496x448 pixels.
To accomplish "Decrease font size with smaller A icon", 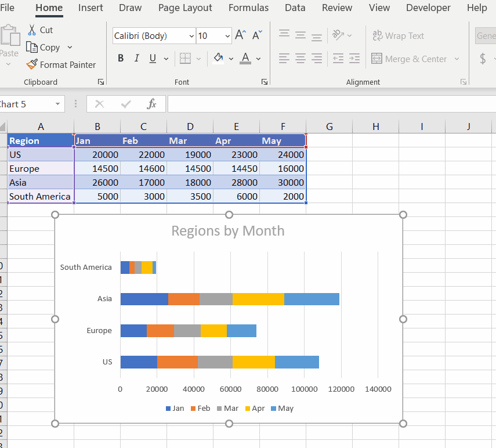I will (257, 34).
